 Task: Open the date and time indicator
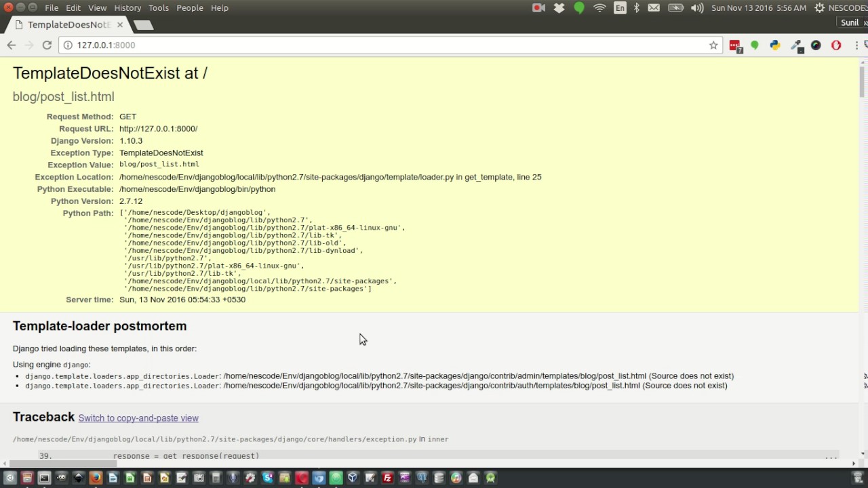(x=759, y=7)
